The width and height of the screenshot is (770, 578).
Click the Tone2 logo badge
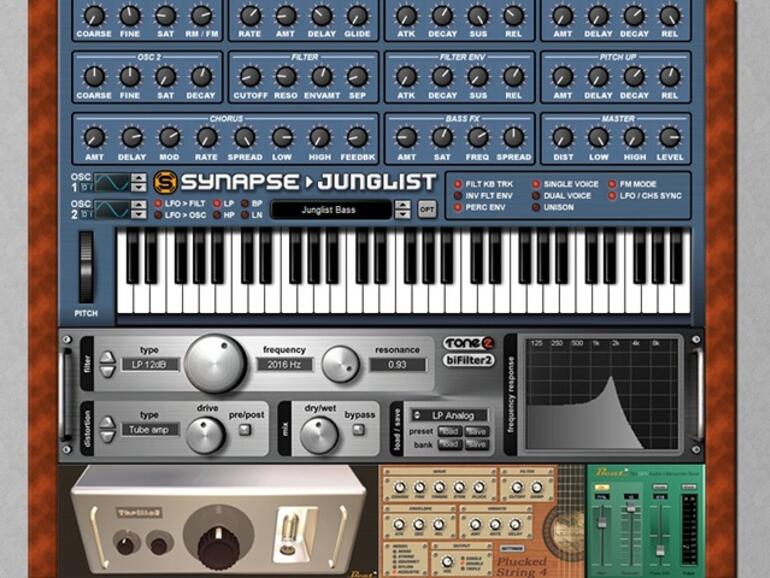[469, 343]
